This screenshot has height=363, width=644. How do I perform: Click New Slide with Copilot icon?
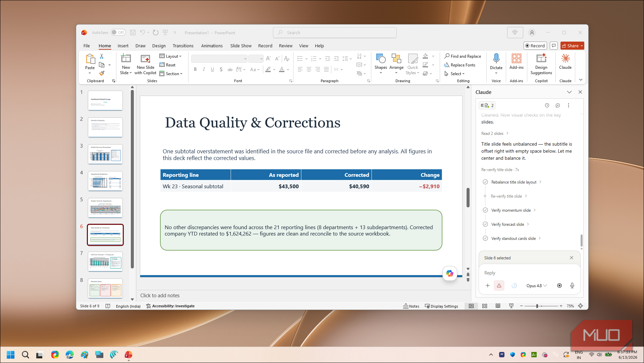click(145, 58)
